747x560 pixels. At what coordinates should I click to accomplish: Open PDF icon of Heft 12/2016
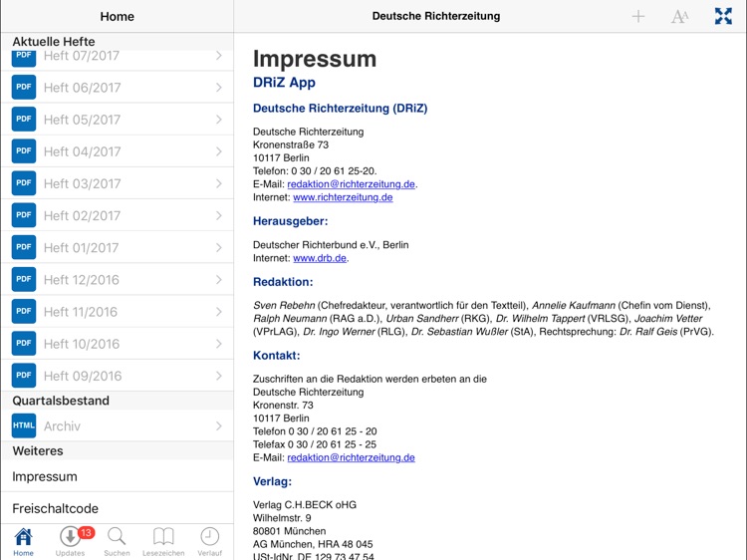coord(24,279)
